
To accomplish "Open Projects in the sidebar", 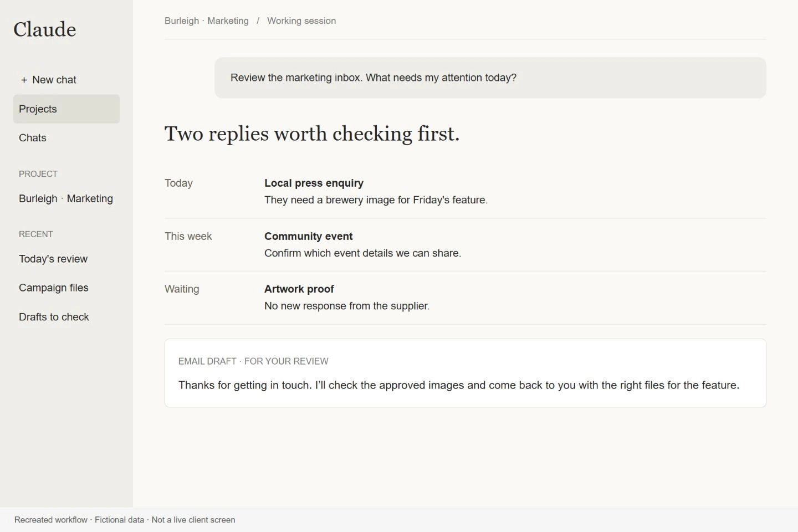I will 66,109.
